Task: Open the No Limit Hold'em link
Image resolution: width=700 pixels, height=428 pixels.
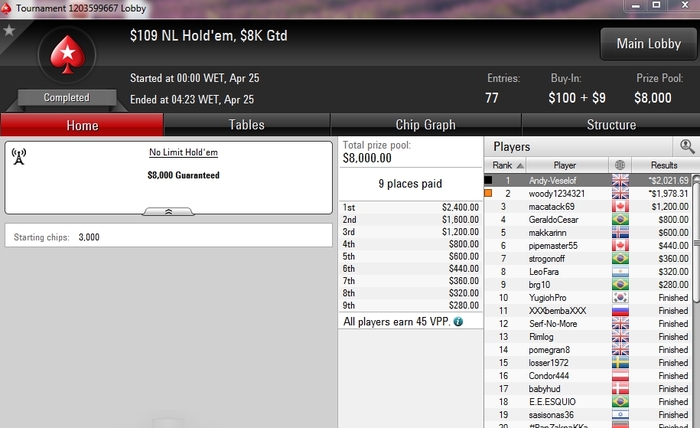Action: tap(183, 152)
